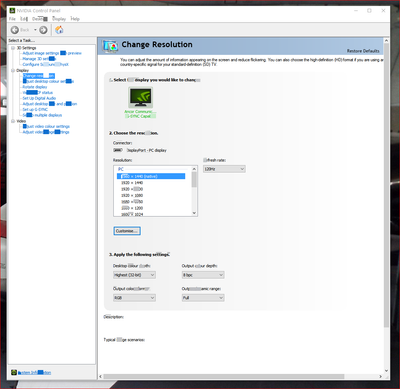The image size is (400, 389).
Task: Open the Output colour depth dropdown
Action: tap(203, 275)
